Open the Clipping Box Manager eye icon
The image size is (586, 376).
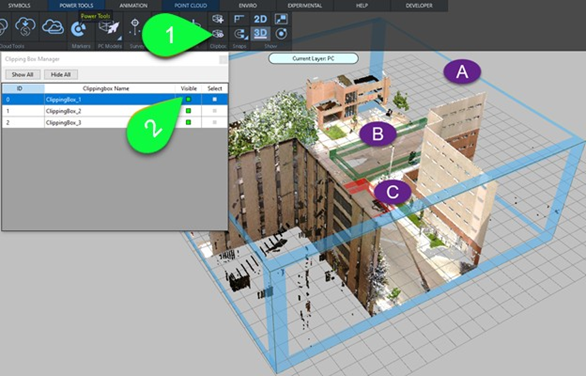point(218,34)
